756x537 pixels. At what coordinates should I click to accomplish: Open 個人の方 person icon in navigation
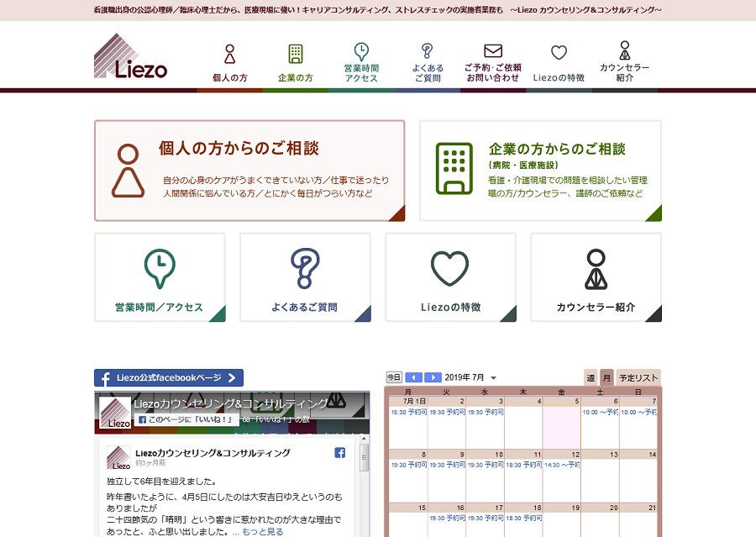(229, 55)
